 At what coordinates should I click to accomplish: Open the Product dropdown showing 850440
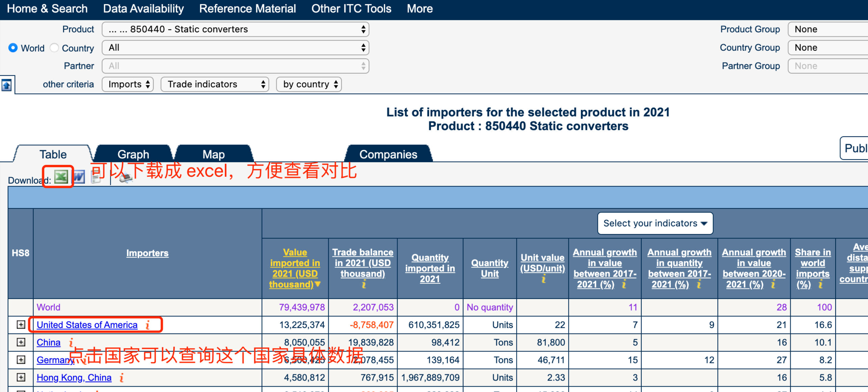[x=235, y=29]
